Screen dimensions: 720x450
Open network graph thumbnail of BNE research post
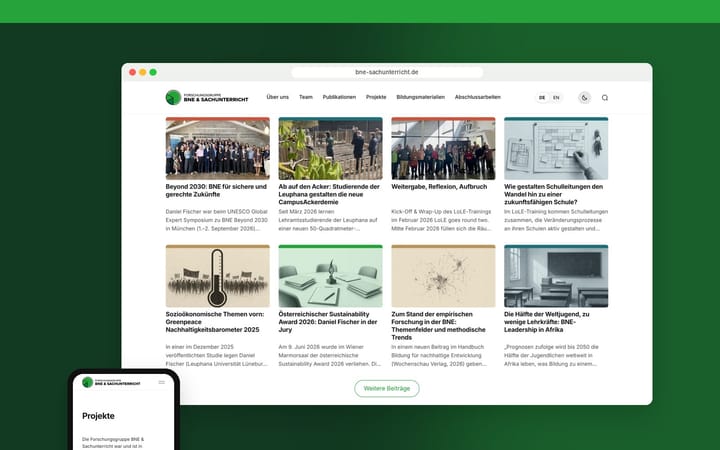click(443, 276)
